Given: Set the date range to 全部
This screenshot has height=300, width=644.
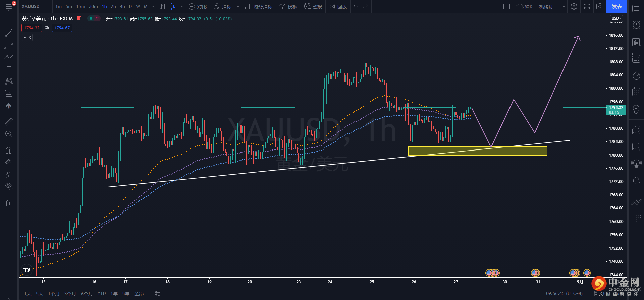Looking at the screenshot, I should pos(139,294).
